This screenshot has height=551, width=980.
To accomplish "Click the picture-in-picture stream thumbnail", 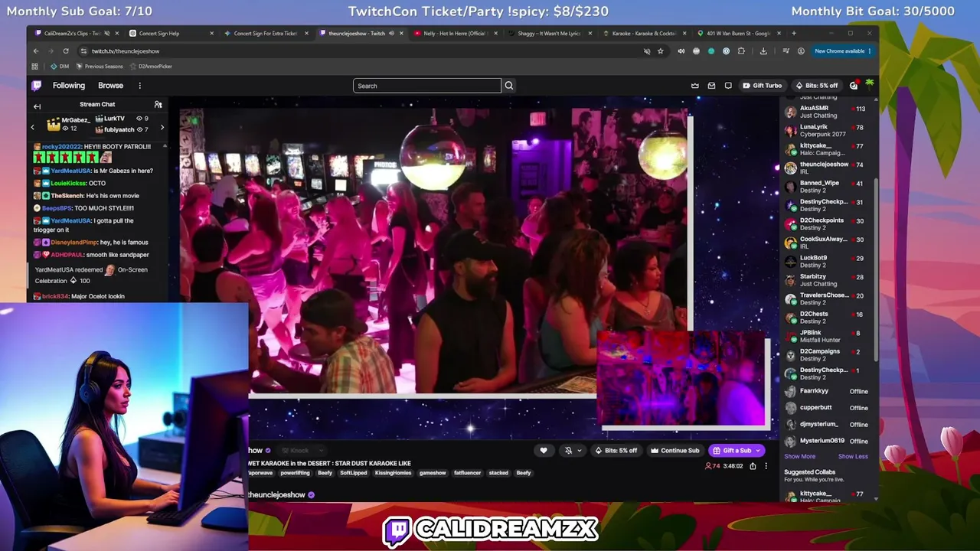I will 683,379.
